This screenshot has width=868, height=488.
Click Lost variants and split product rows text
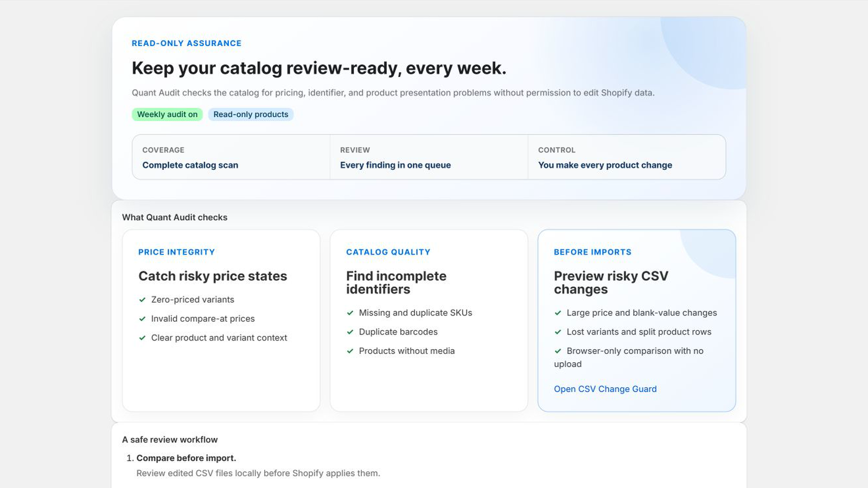[639, 332]
